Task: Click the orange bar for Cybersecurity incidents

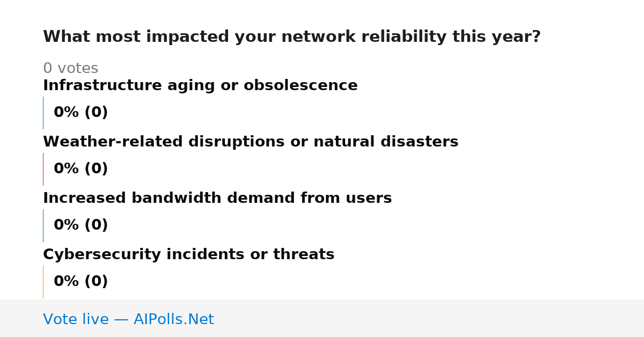Action: pyautogui.click(x=43, y=282)
